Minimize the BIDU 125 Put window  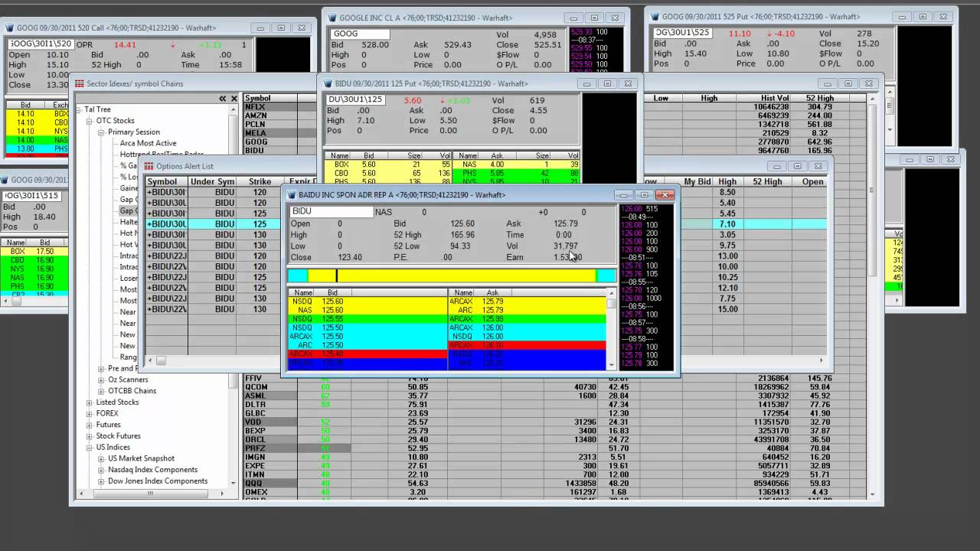coord(587,83)
